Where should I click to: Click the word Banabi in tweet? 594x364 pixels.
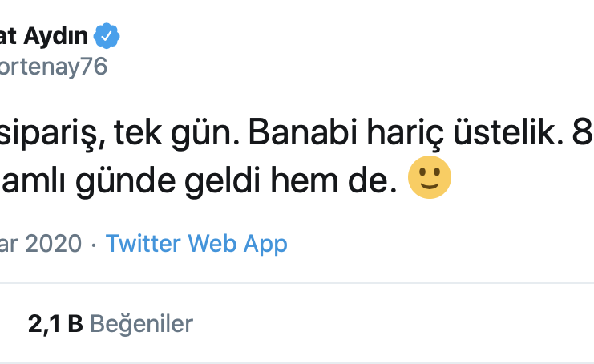[303, 132]
